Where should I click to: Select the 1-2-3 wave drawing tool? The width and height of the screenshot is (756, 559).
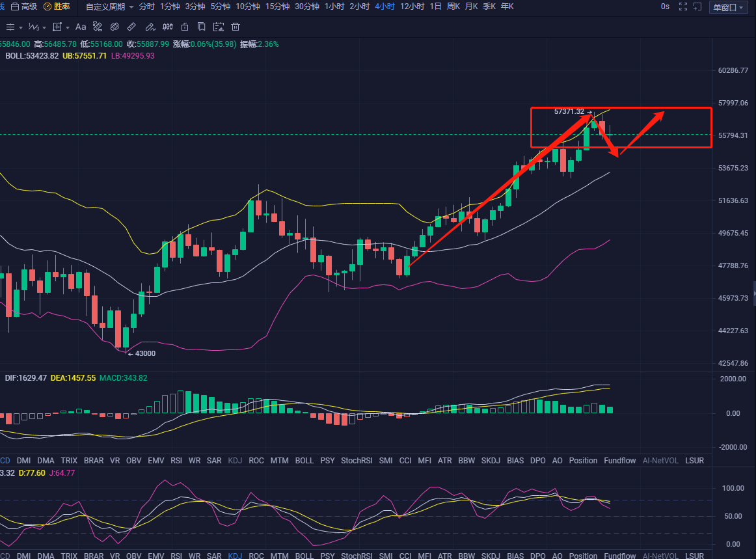point(34,27)
